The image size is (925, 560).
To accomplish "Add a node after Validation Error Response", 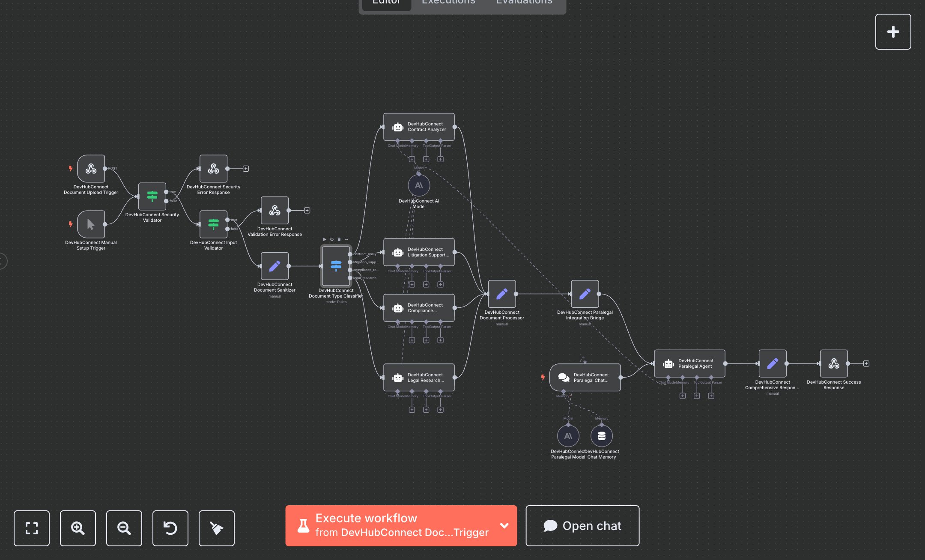I will point(307,210).
